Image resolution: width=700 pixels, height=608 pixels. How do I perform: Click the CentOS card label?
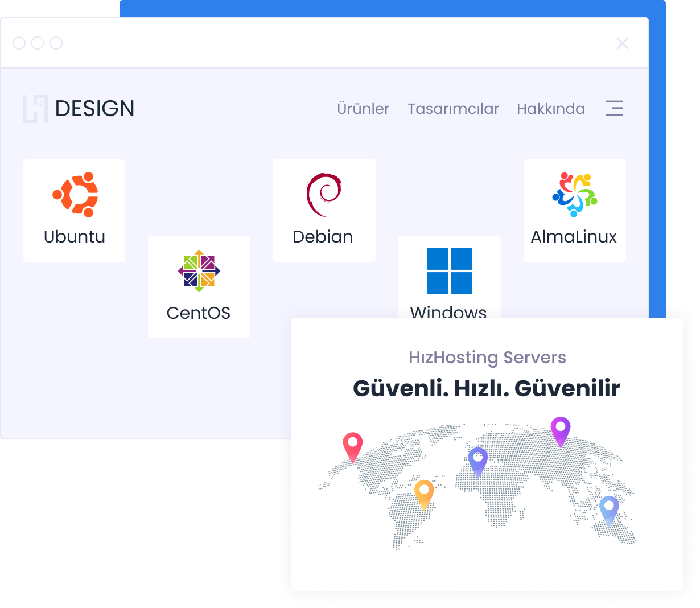click(x=199, y=313)
